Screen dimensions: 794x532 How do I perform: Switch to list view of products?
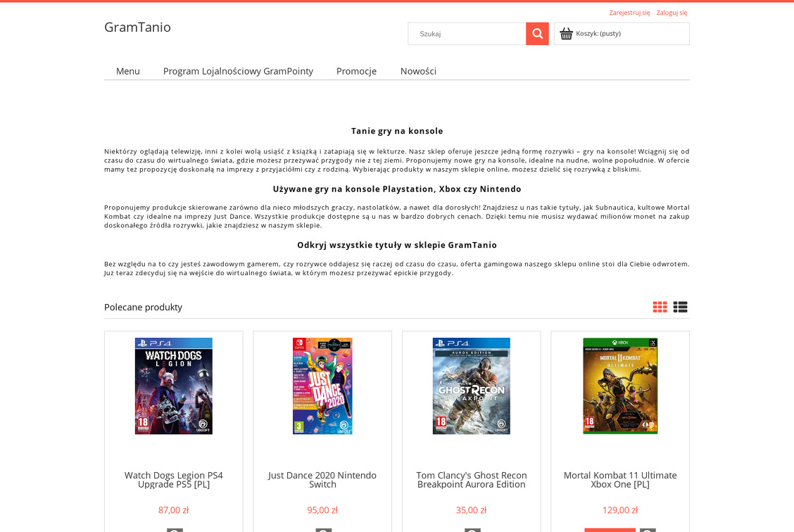pyautogui.click(x=680, y=308)
